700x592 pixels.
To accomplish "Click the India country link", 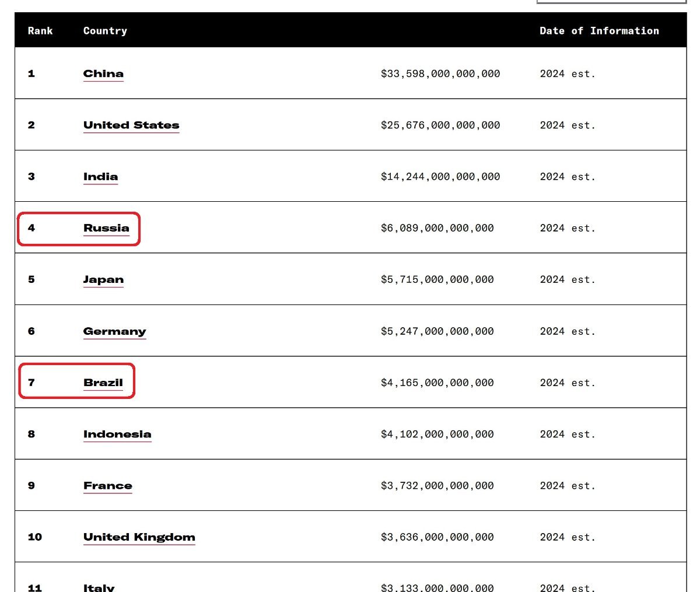I will click(x=100, y=176).
